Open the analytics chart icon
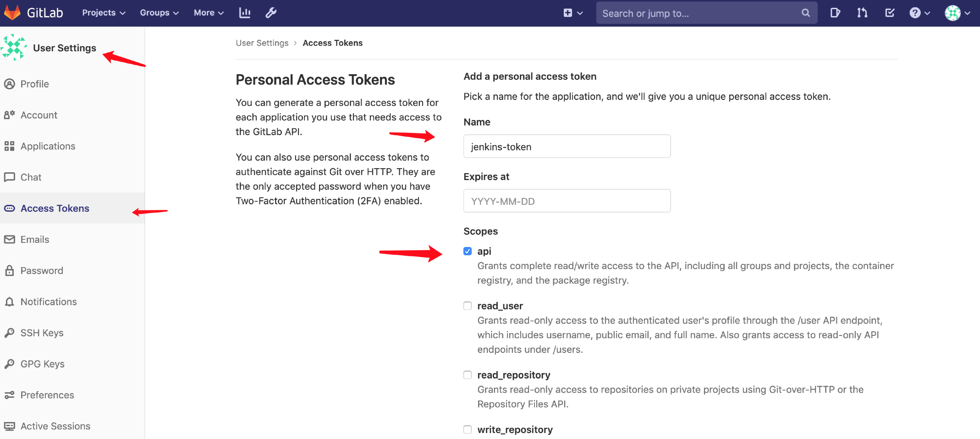This screenshot has height=439, width=980. coord(245,13)
